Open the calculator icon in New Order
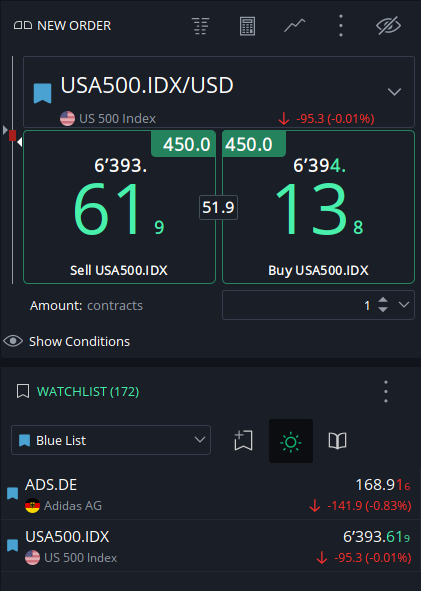Image resolution: width=421 pixels, height=591 pixels. [x=247, y=26]
